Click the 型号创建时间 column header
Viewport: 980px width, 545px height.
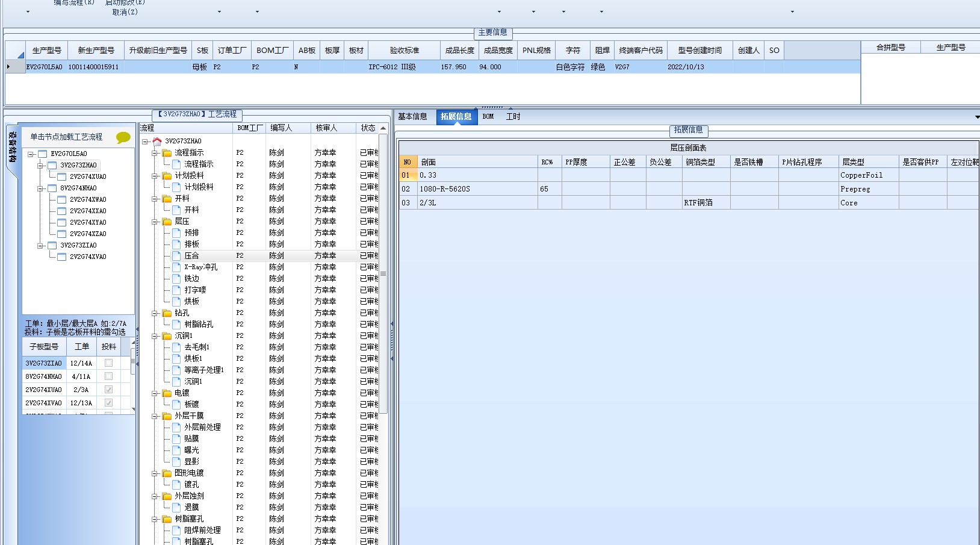click(699, 51)
